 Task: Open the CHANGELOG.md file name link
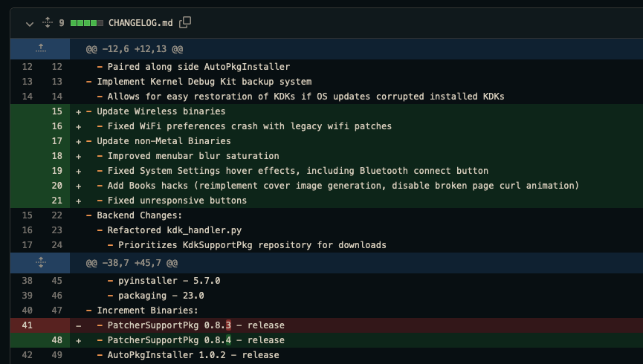140,23
